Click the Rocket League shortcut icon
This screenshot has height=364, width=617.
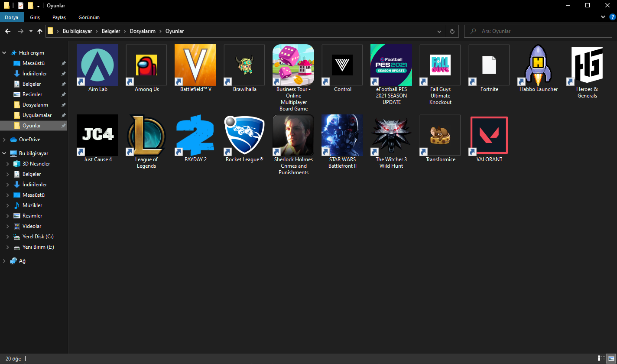(244, 135)
